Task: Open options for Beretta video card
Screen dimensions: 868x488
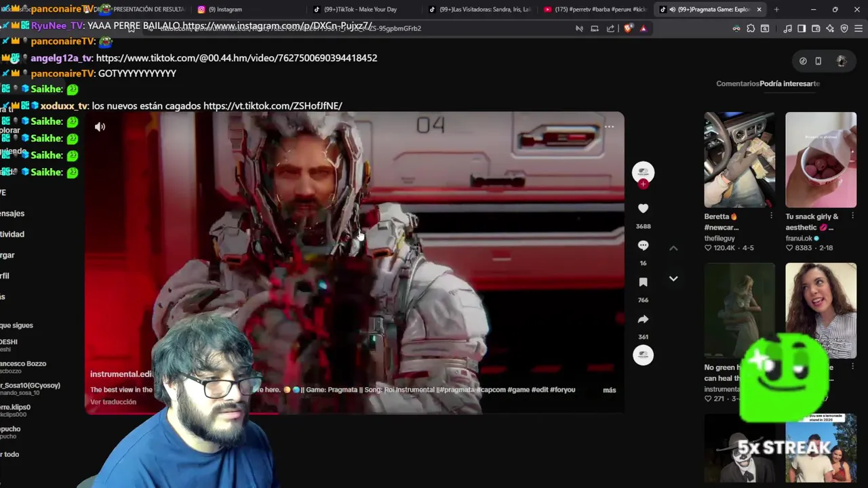Action: click(x=771, y=216)
